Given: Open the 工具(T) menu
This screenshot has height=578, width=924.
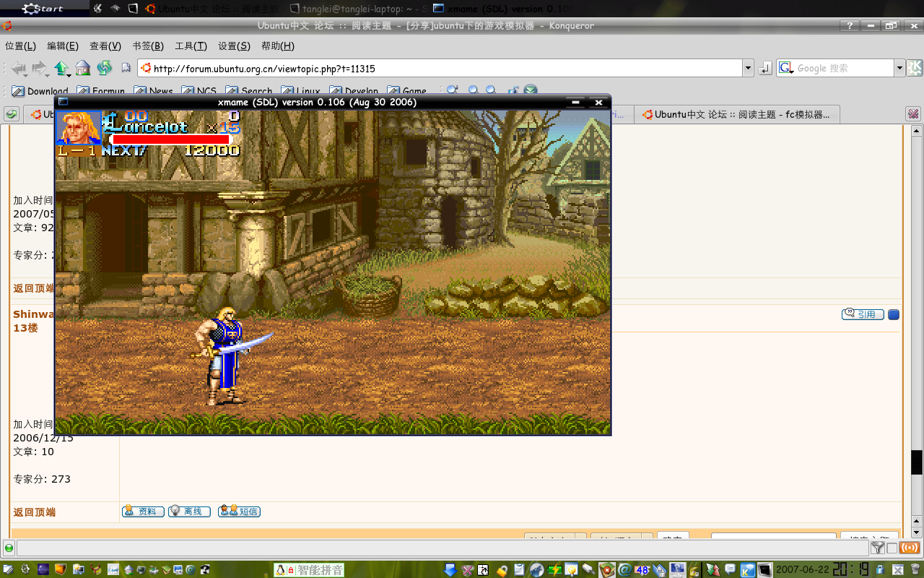Looking at the screenshot, I should [x=191, y=46].
